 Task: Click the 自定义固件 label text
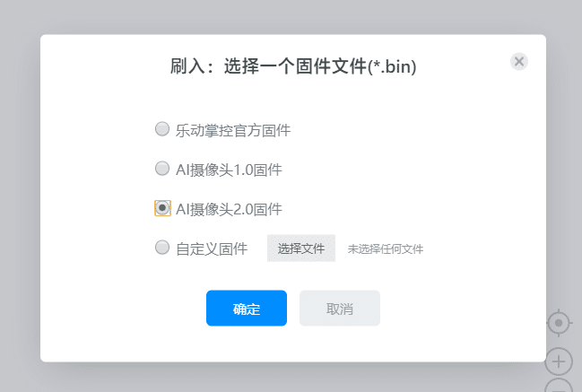coord(212,248)
